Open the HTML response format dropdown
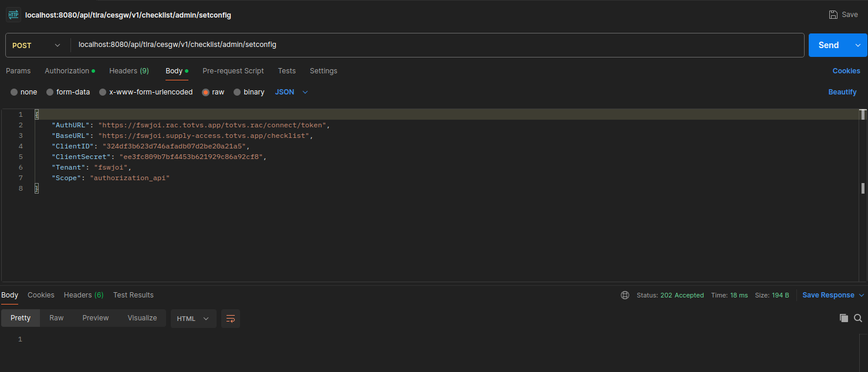Viewport: 868px width, 372px height. (x=193, y=319)
